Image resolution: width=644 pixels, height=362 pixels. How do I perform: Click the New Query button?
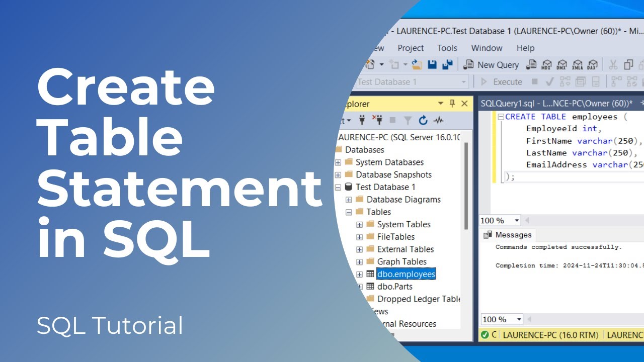click(x=491, y=64)
